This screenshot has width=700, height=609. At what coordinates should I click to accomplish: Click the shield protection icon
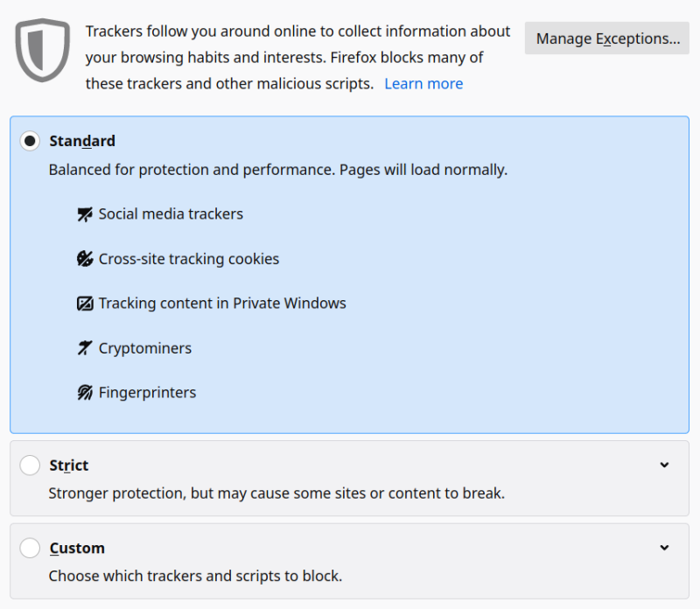pos(42,51)
